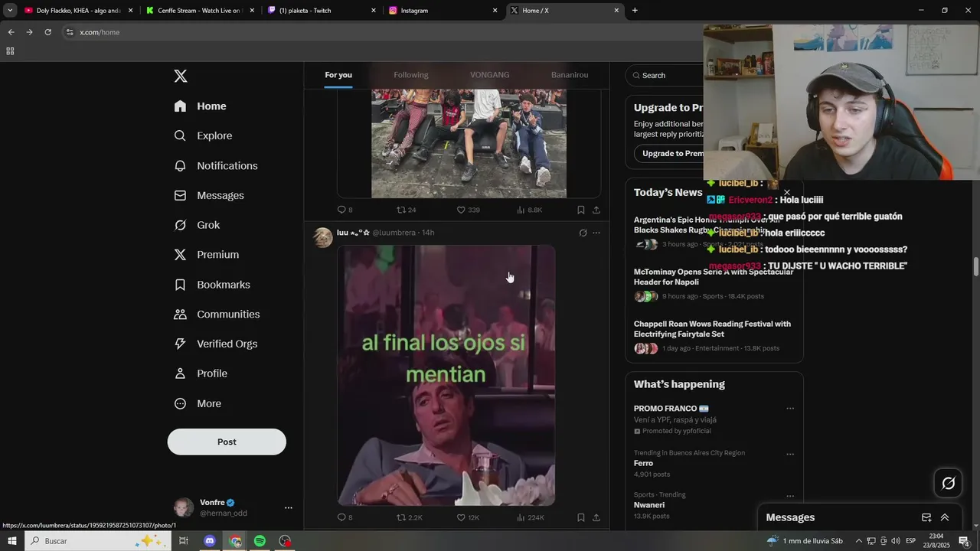Switch to the Doly Flackko YouTube tab
Viewport: 980px width, 551px height.
(78, 11)
